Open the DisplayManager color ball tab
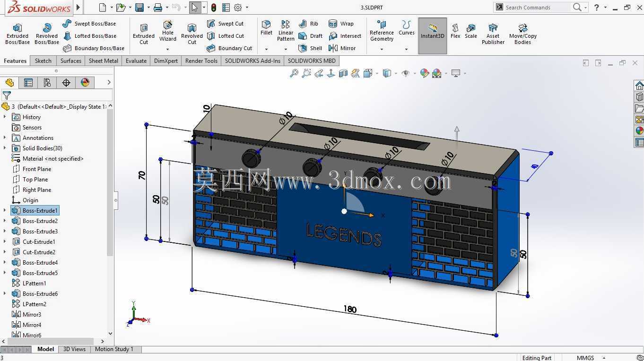644x361 pixels. [85, 83]
